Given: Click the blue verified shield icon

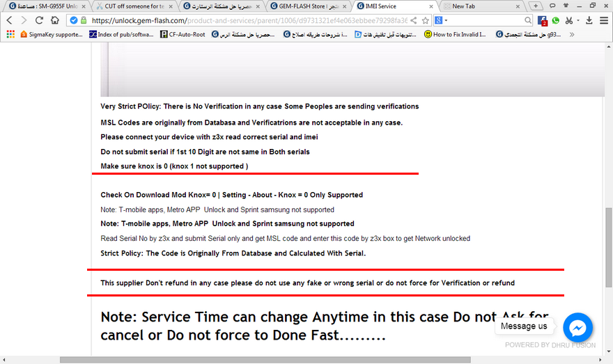Looking at the screenshot, I should point(74,20).
